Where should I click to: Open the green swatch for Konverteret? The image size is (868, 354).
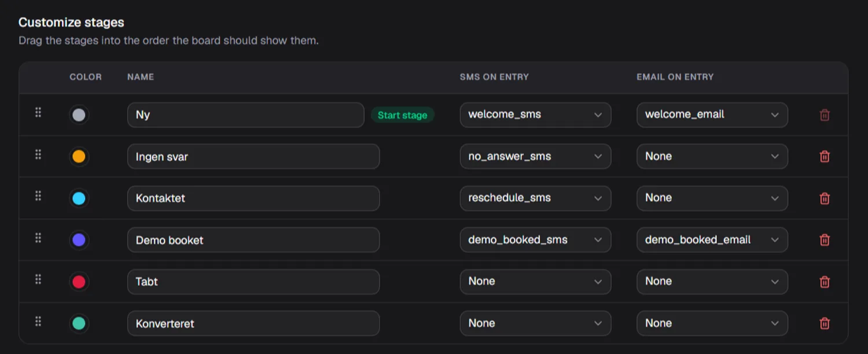79,323
